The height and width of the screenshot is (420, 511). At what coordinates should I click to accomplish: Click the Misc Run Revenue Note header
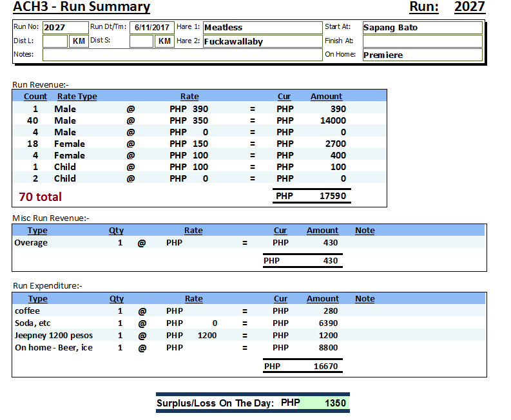coord(365,231)
